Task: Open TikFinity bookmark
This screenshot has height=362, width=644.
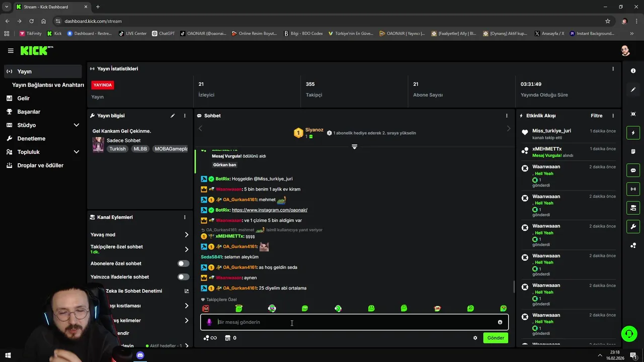Action: coord(30,34)
